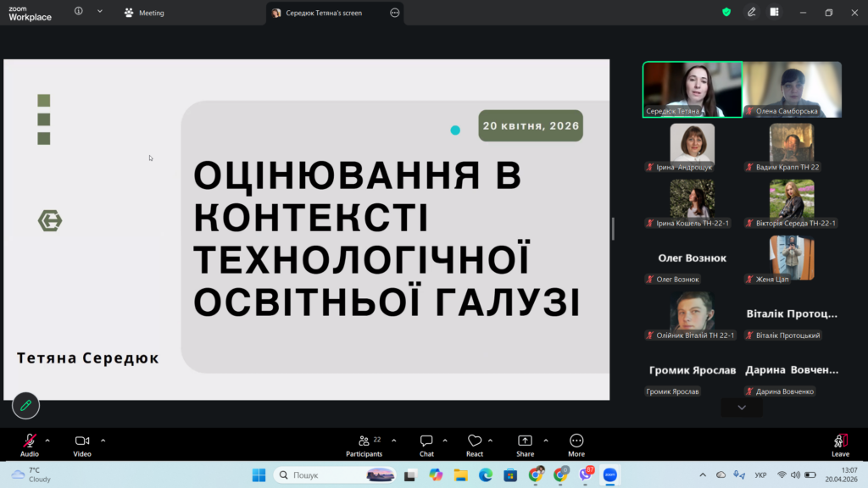The image size is (868, 488).
Task: Open the Chat panel
Action: [x=426, y=444]
